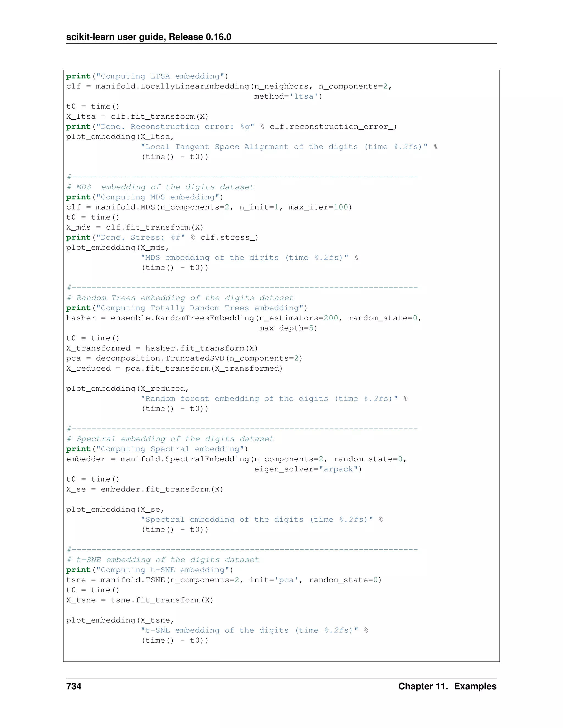Click the ensemble.RandomTreesEmbedding line
563x728 pixels.
point(244,318)
